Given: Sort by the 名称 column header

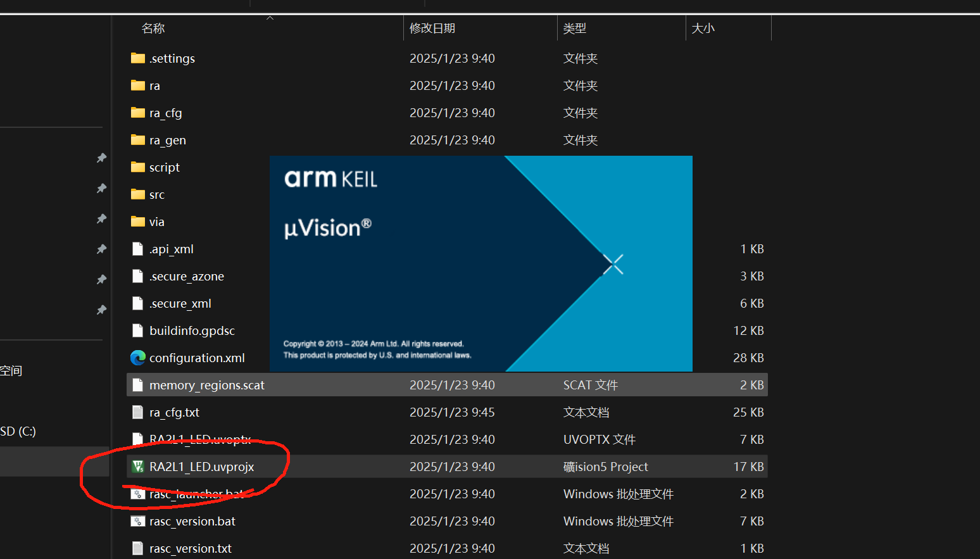Looking at the screenshot, I should 153,28.
